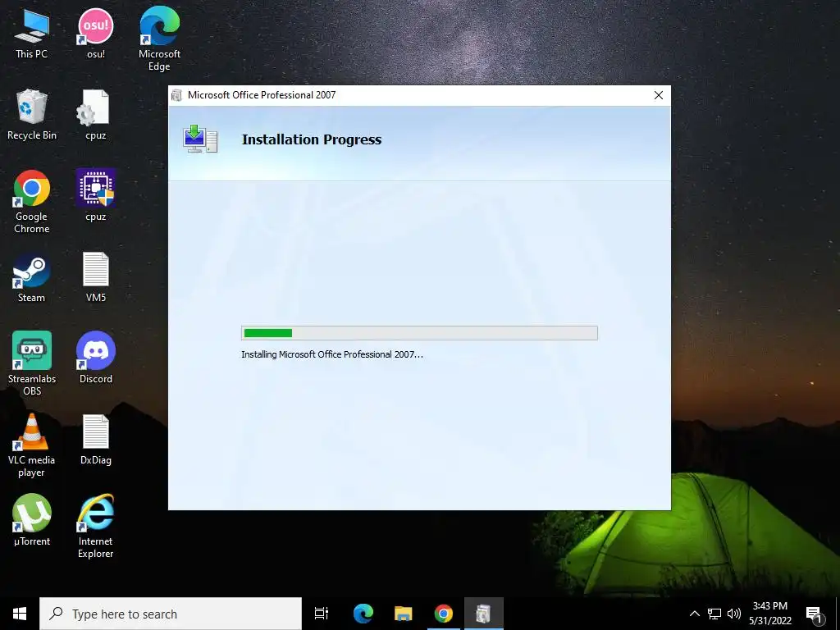Open This PC desktop icon
The width and height of the screenshot is (840, 630).
click(32, 34)
